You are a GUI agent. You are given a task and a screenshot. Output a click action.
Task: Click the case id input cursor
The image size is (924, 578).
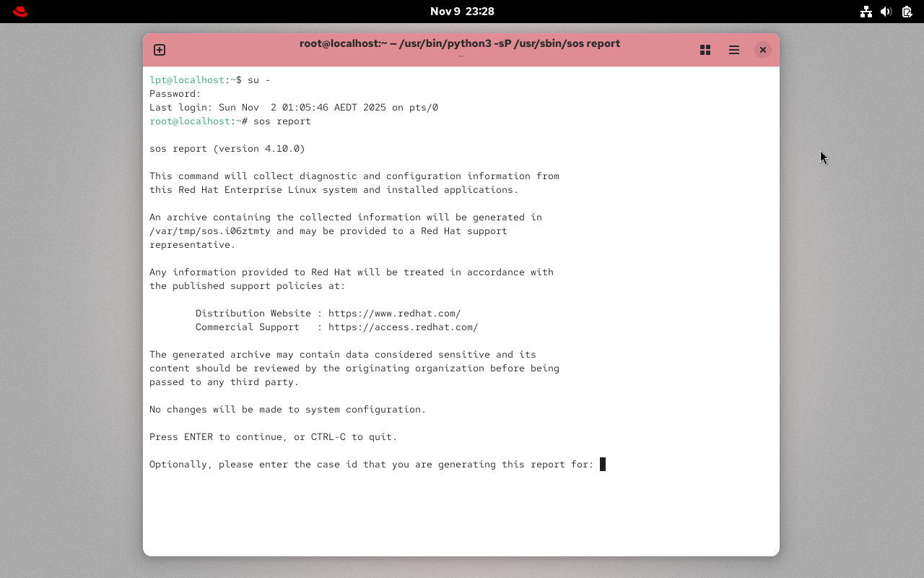(603, 464)
